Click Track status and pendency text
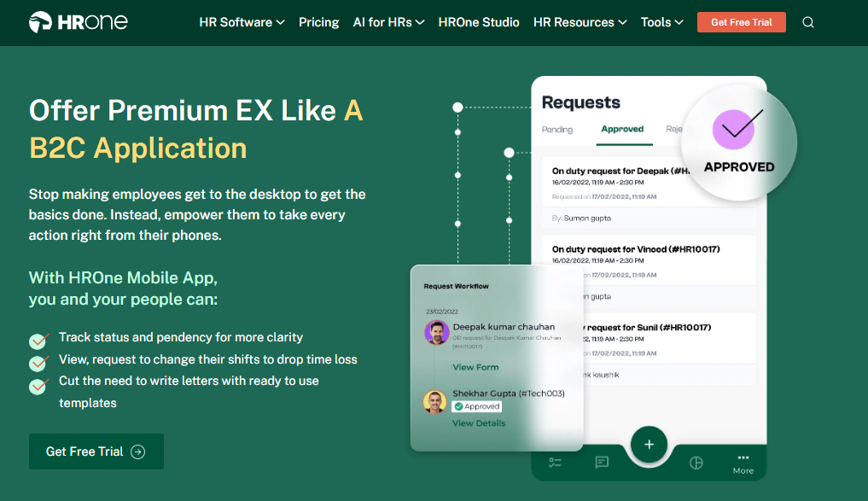The image size is (868, 501). 181,337
